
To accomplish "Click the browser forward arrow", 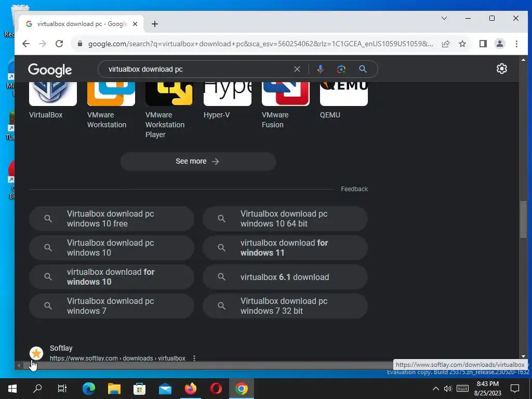I will pos(43,44).
